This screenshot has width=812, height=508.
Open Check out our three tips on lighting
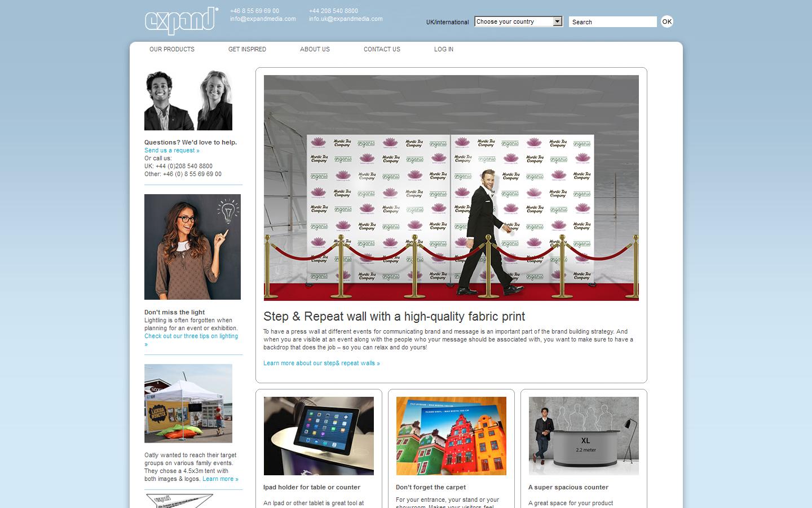(191, 336)
